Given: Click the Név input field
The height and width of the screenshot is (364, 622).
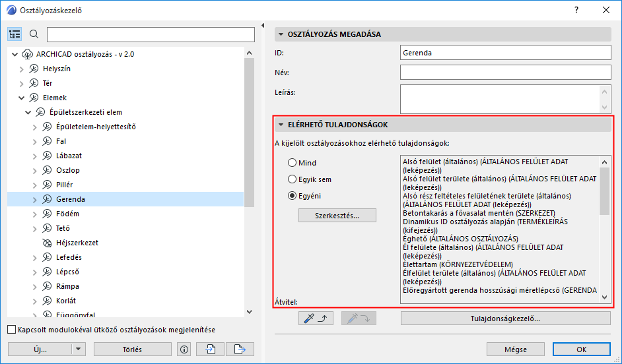Looking at the screenshot, I should pos(505,73).
